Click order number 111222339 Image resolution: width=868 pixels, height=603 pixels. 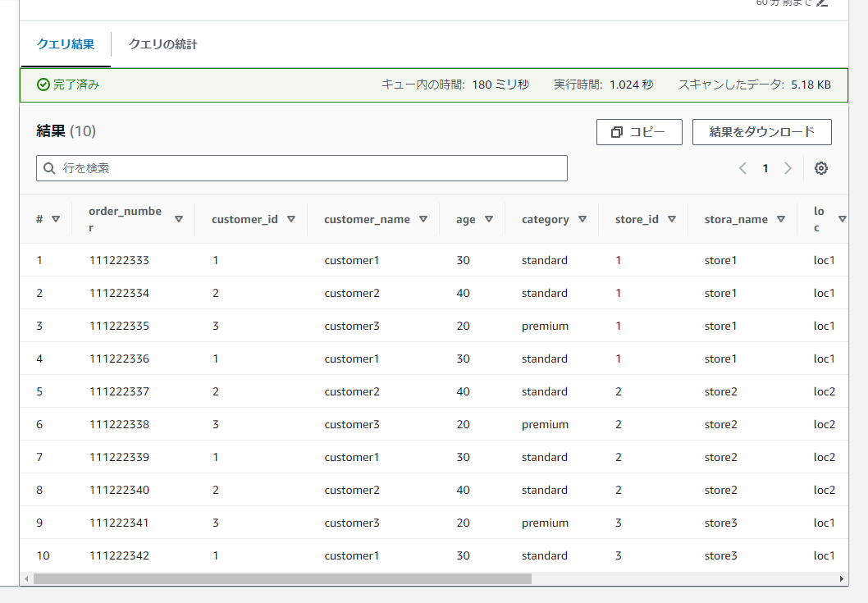[x=119, y=457]
